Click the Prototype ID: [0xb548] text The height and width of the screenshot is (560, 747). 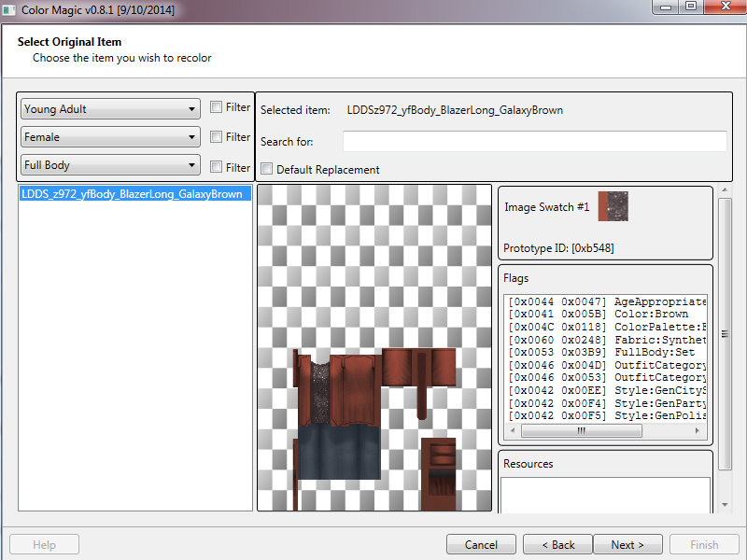point(558,248)
